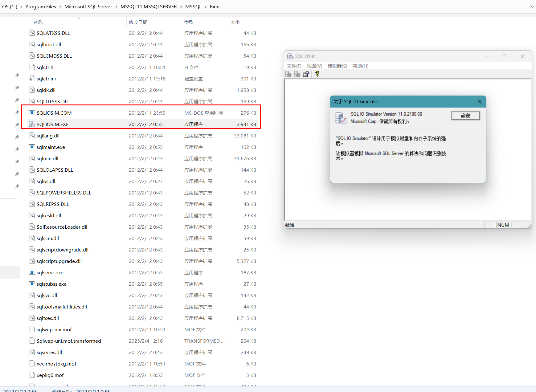Click the sqlboot.dll file icon
The width and height of the screenshot is (536, 392).
point(32,44)
